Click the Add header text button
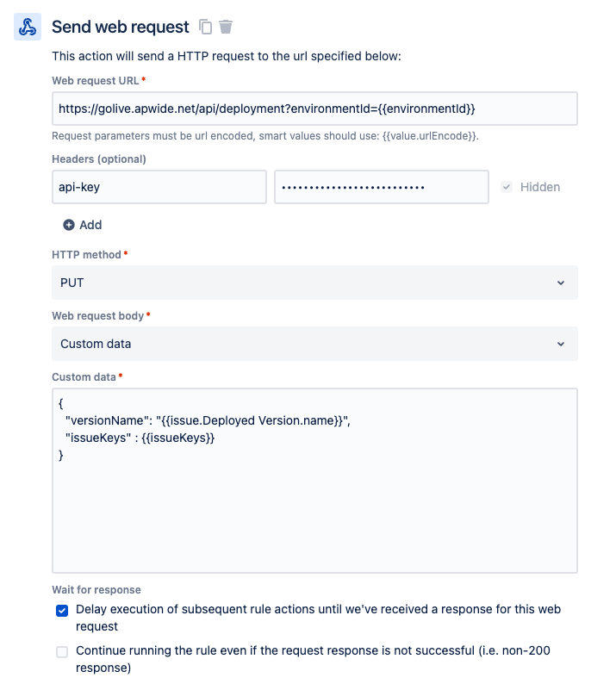Image resolution: width=616 pixels, height=690 pixels. click(x=90, y=225)
